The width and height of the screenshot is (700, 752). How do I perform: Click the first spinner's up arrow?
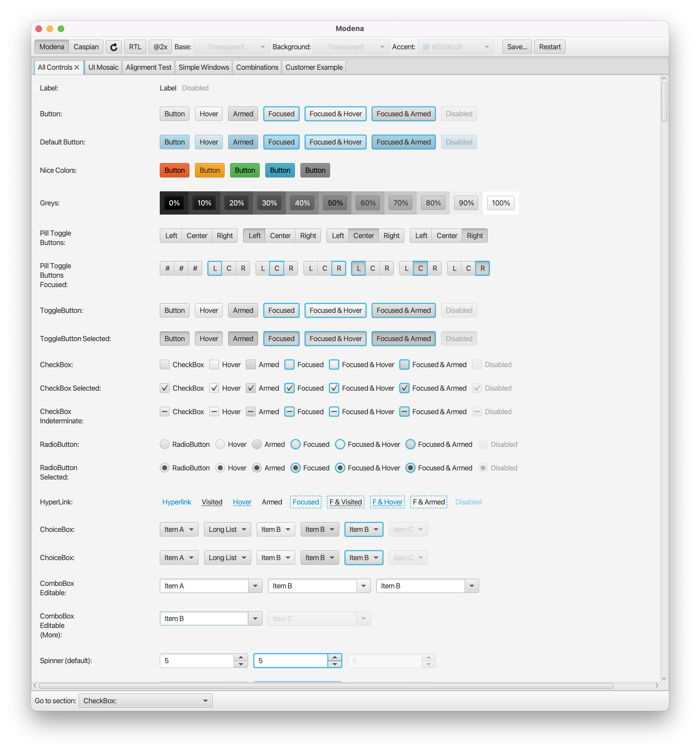click(x=241, y=657)
